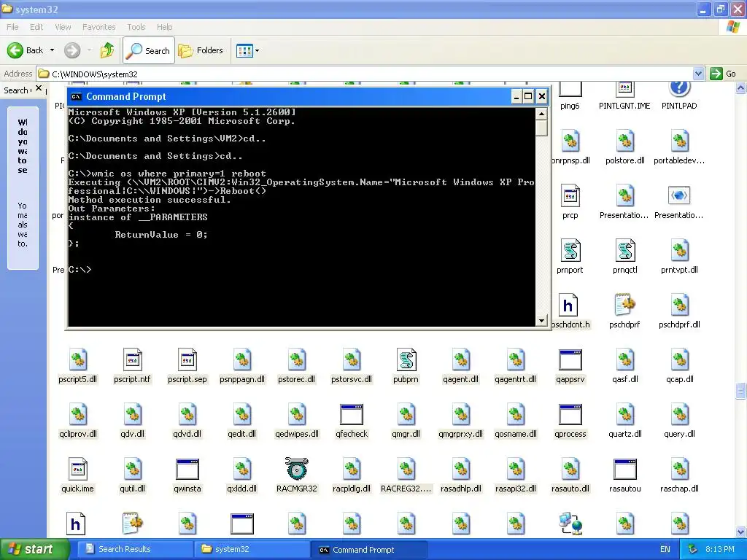Switch to system32 taskbar button

coord(252,550)
